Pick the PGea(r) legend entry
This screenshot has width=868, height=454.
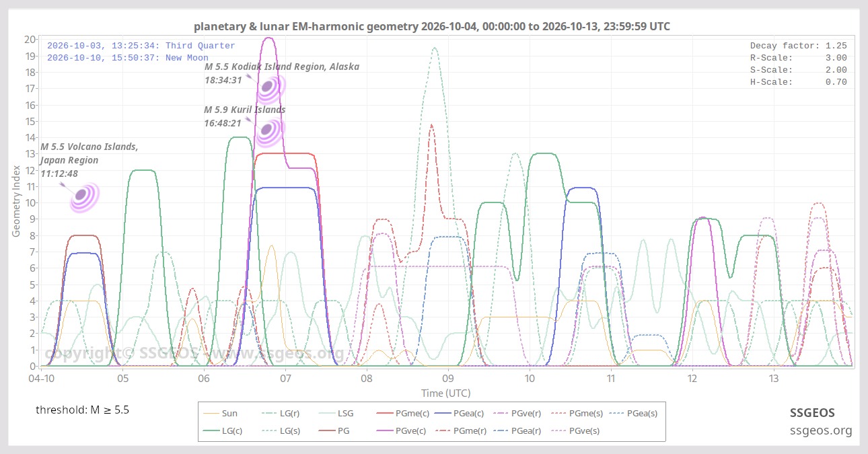coord(519,430)
